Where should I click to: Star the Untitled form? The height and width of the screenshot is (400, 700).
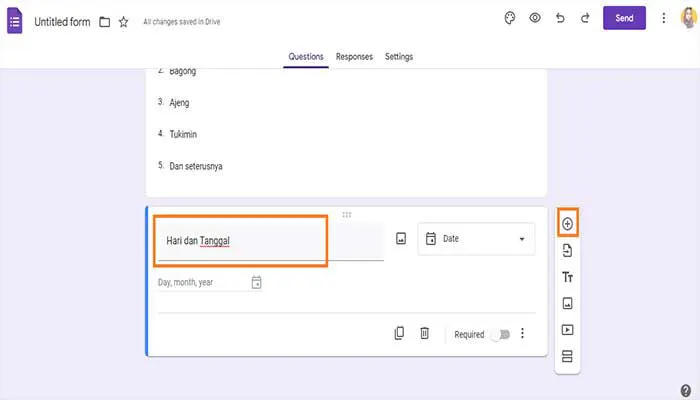(124, 21)
